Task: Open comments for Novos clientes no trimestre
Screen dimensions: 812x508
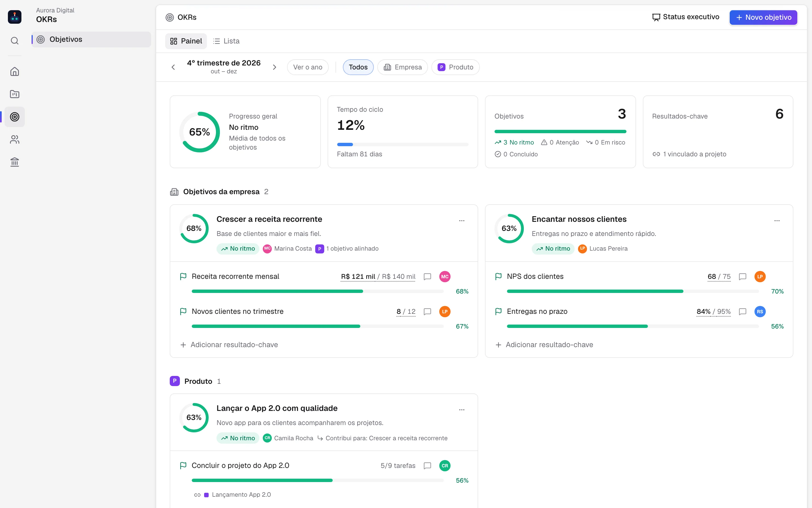Action: 427,312
